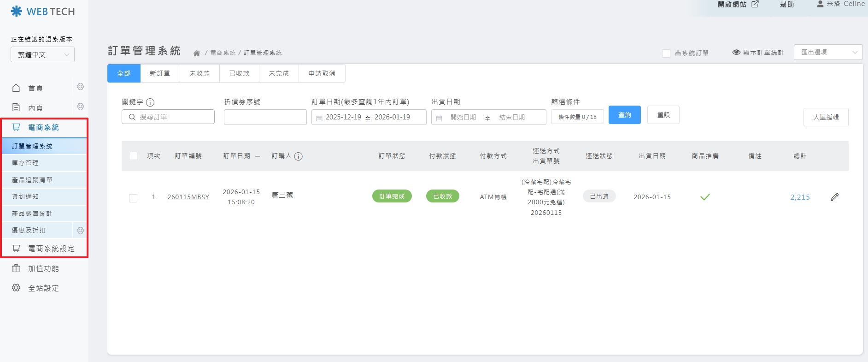Click the 折價券序號 input field

(265, 117)
